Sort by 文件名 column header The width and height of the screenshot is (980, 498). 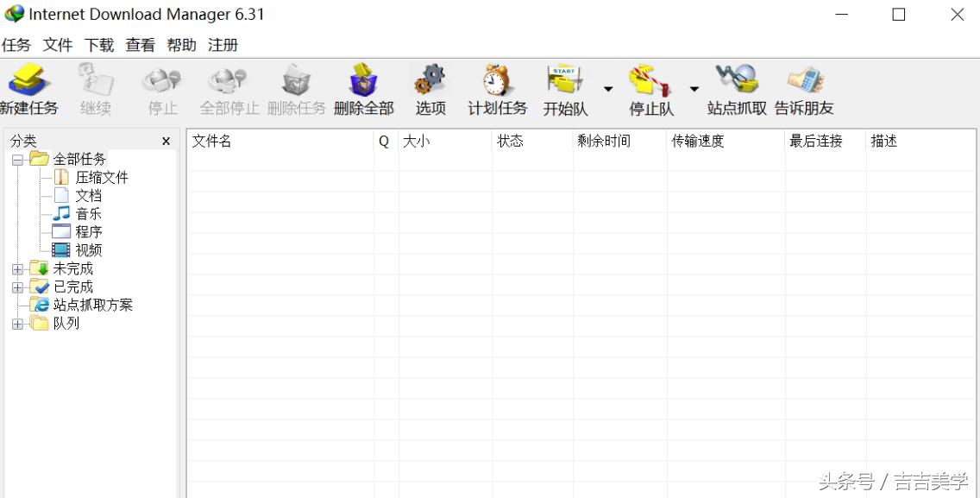click(x=280, y=142)
